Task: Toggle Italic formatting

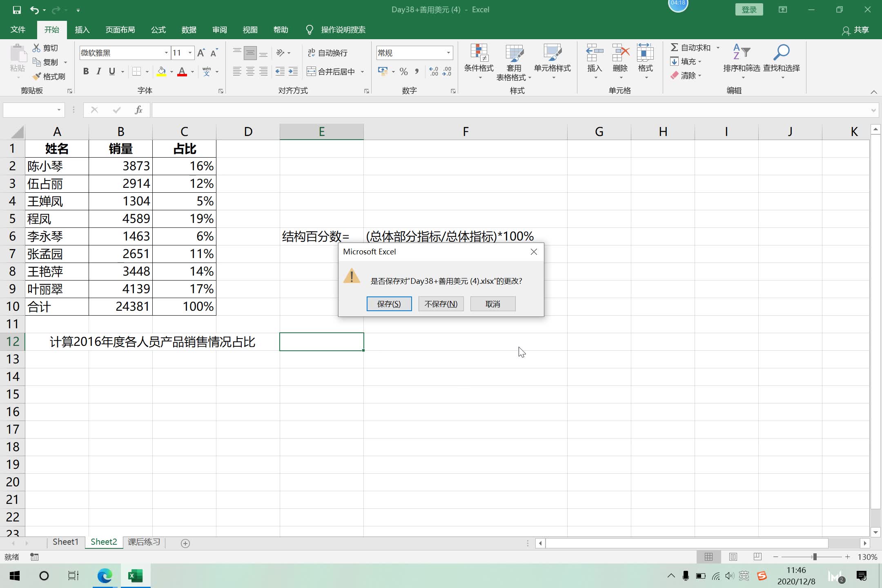Action: coord(98,71)
